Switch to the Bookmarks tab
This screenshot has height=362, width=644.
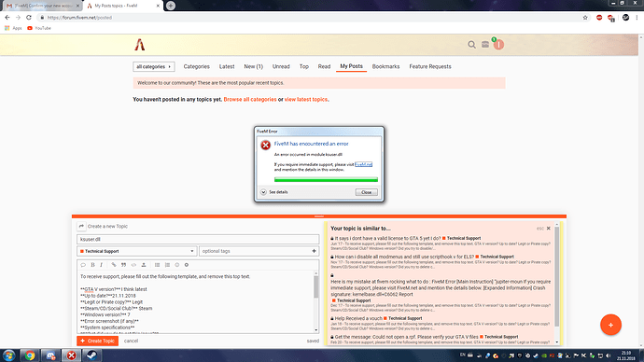tap(385, 66)
